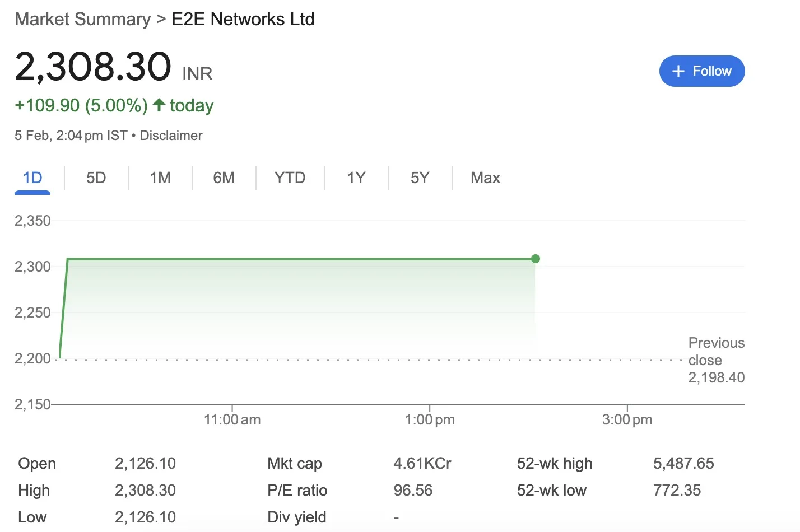
Task: Switch to the 5Y chart tab
Action: pyautogui.click(x=420, y=178)
